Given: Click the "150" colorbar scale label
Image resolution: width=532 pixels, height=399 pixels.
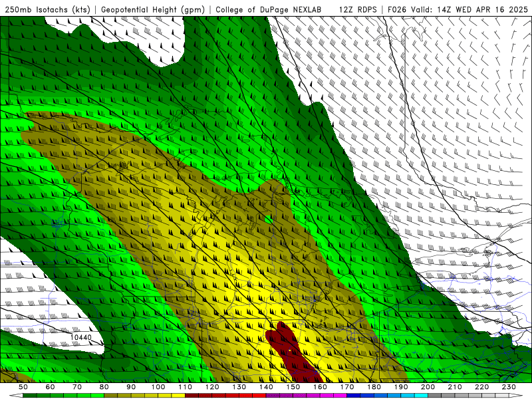Looking at the screenshot, I should (293, 387).
